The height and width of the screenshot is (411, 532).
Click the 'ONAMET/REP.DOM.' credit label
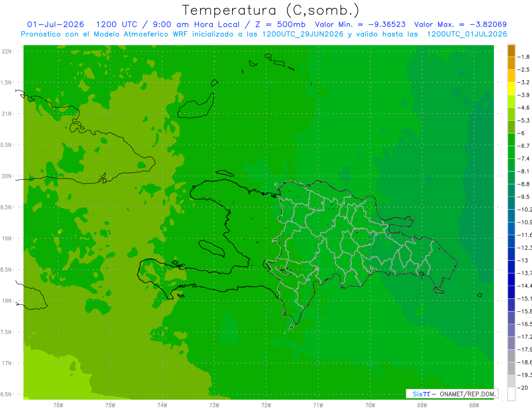(x=467, y=394)
